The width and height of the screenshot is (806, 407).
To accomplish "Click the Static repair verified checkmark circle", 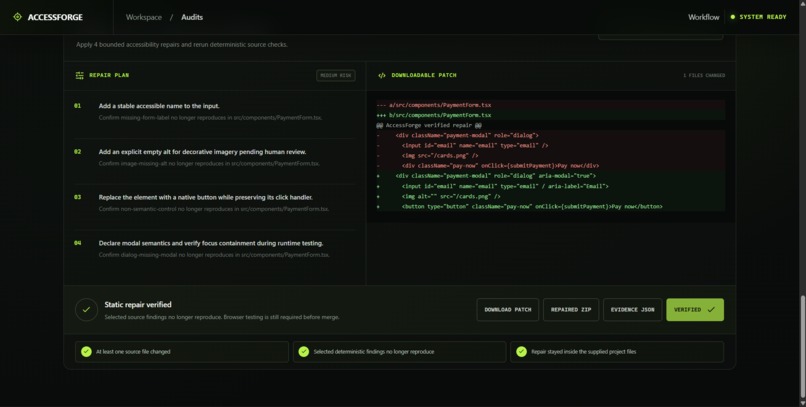I will 86,310.
